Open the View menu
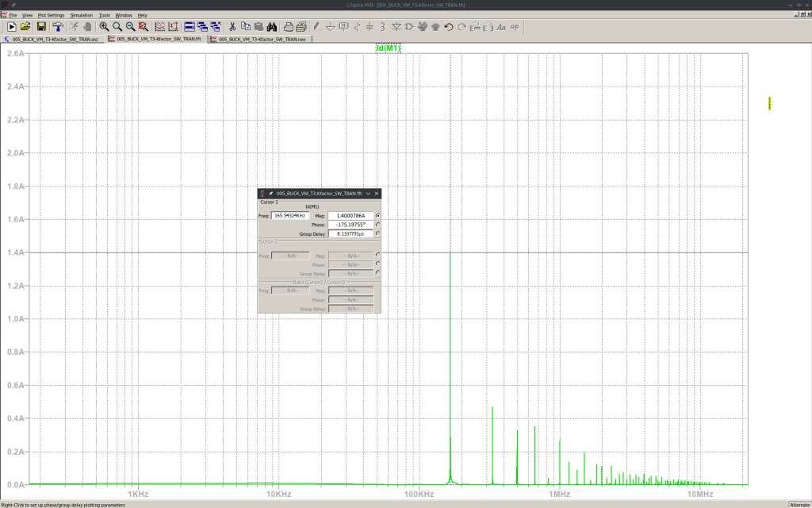This screenshot has height=508, width=812. 28,15
